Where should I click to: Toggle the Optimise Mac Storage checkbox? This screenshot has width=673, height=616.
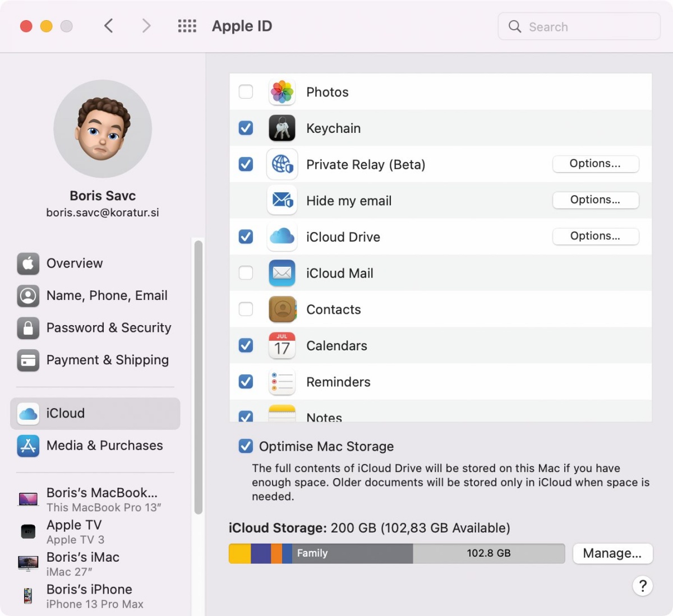(x=246, y=446)
